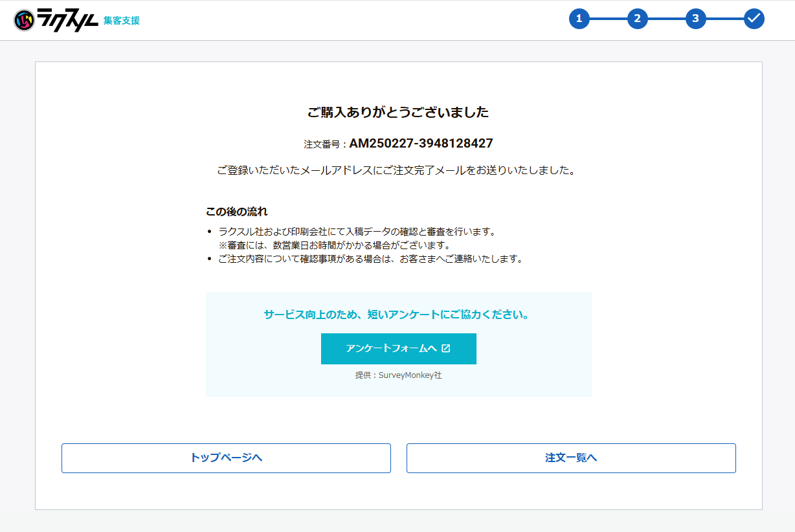Click the external link icon on survey button
Image resolution: width=795 pixels, height=532 pixels.
pos(445,348)
